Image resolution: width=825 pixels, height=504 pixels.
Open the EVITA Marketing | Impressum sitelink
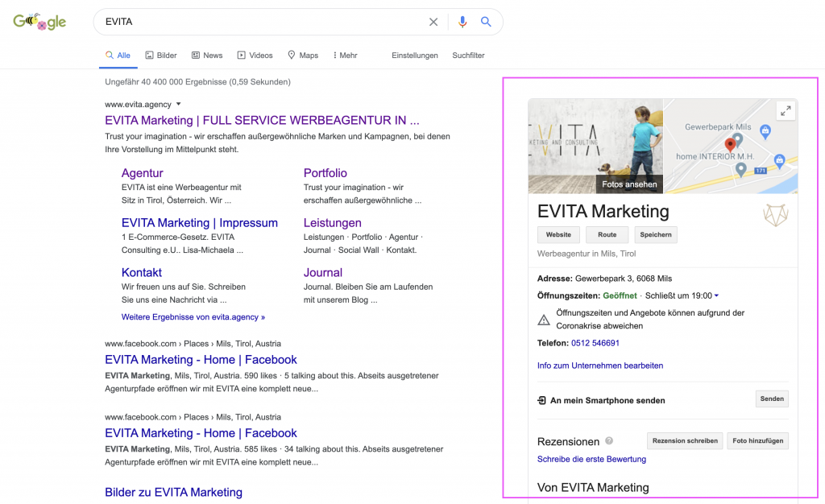(x=200, y=223)
